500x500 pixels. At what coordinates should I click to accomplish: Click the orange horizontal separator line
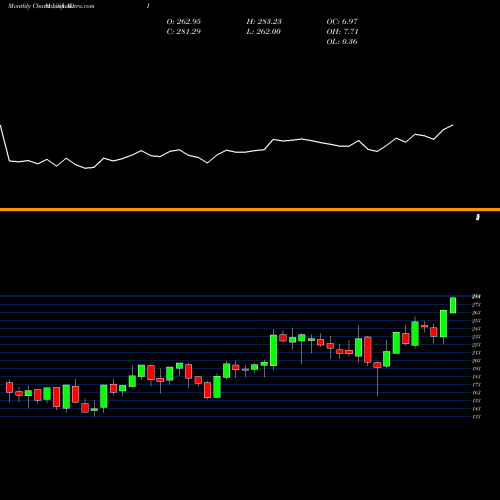click(x=250, y=210)
